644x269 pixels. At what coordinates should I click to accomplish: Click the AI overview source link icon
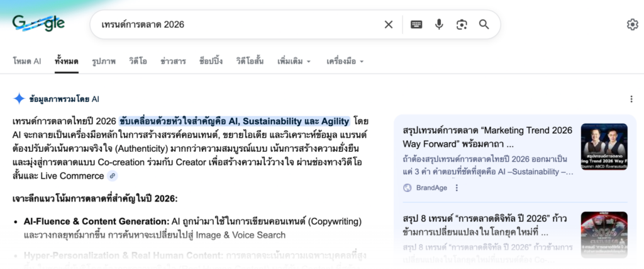click(x=113, y=176)
